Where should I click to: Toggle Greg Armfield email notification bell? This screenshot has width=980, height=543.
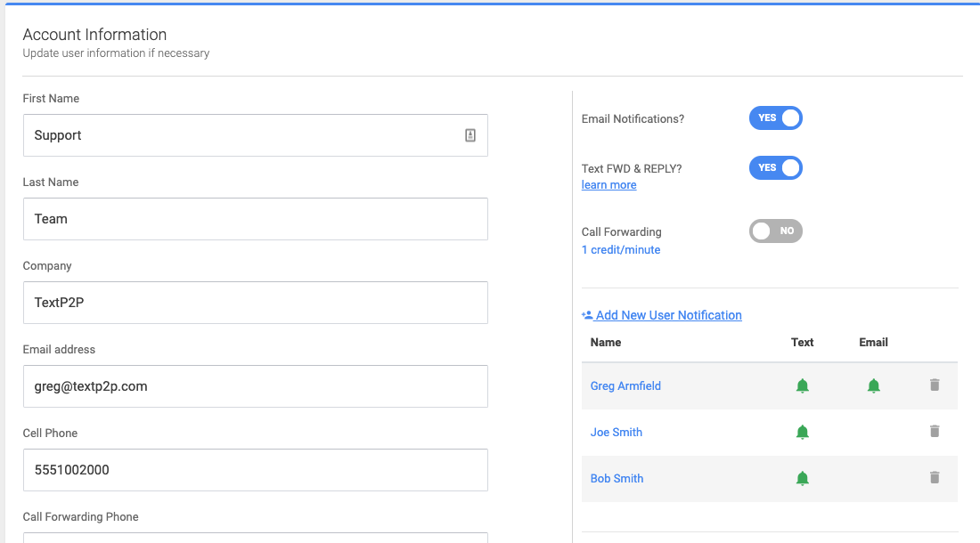click(874, 385)
